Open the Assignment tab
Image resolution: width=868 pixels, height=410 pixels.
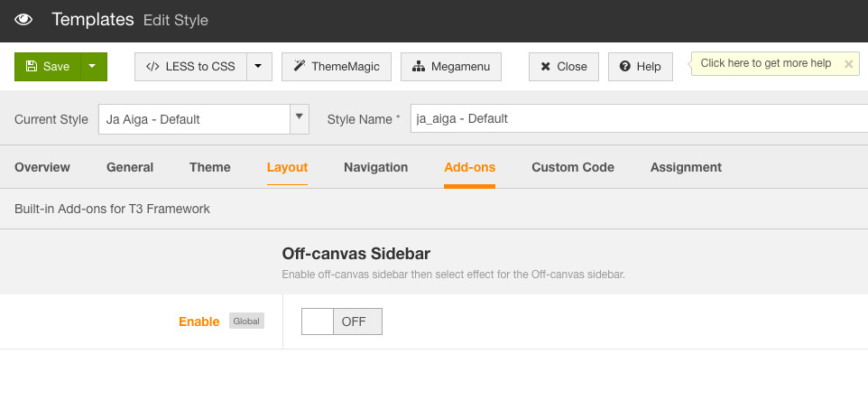point(686,167)
